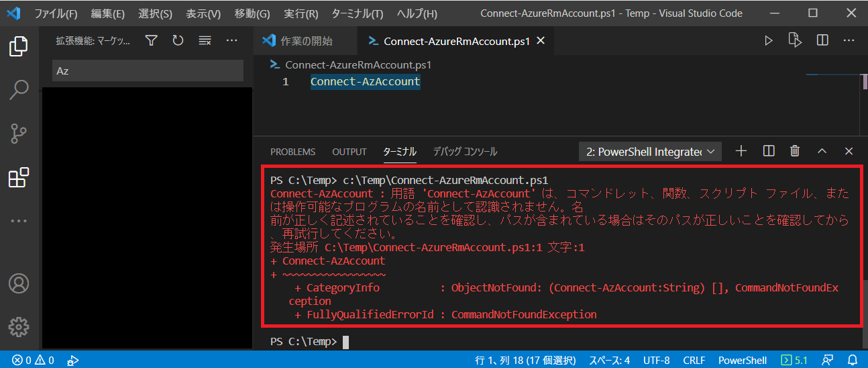Click the terminal prompt PS C:\Temp>
This screenshot has height=368, width=868.
pyautogui.click(x=304, y=342)
